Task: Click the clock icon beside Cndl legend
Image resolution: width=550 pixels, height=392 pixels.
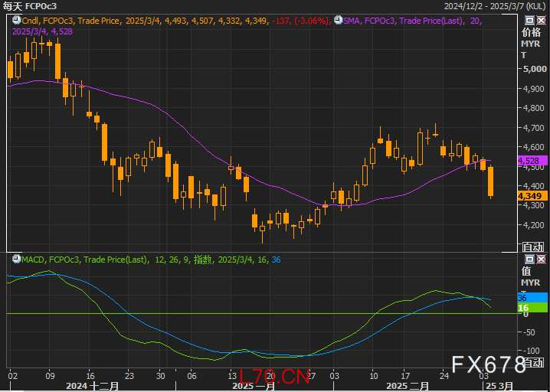Action: 16,21
